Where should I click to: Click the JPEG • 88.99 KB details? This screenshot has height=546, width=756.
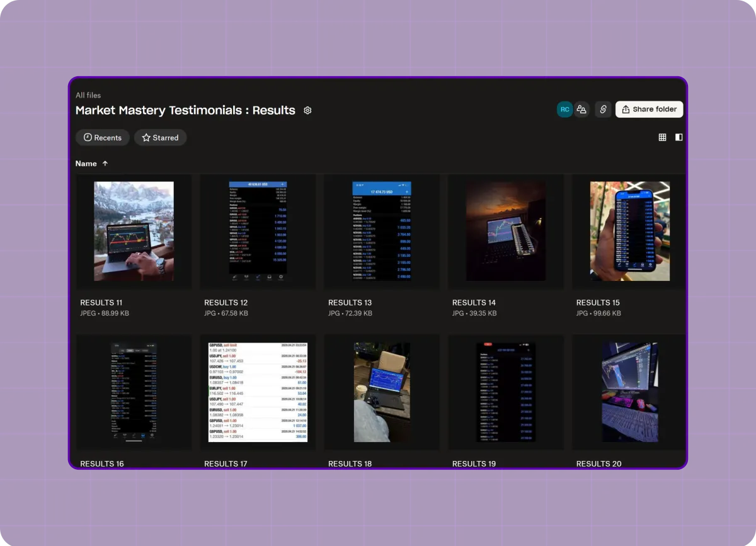[x=105, y=313]
